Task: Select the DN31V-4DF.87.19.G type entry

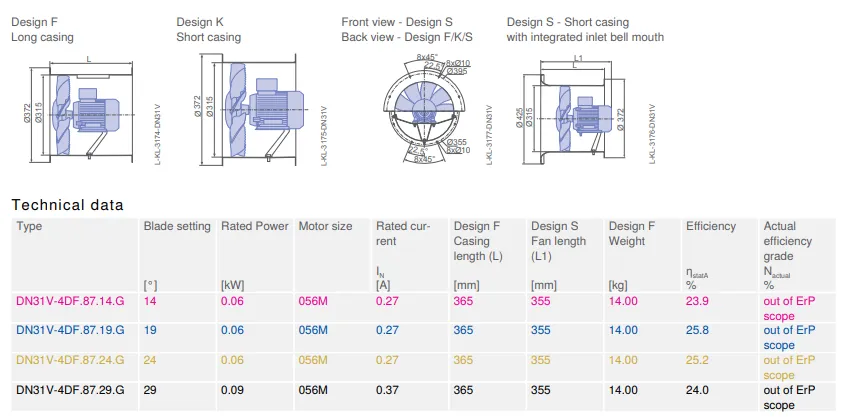Action: 70,330
